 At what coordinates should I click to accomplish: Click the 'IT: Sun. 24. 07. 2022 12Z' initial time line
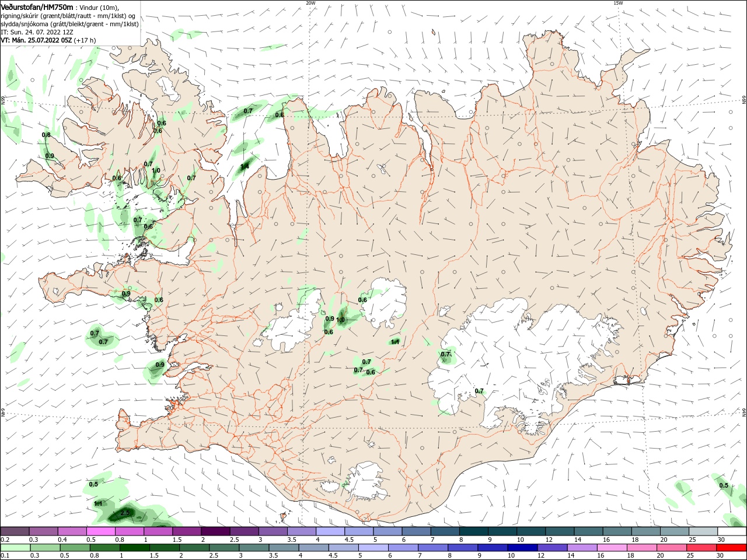point(38,32)
